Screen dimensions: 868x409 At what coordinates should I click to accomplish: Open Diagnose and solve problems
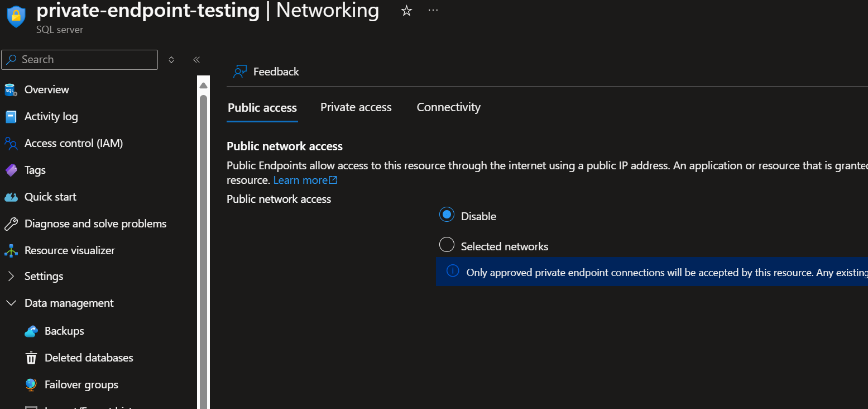pyautogui.click(x=95, y=224)
